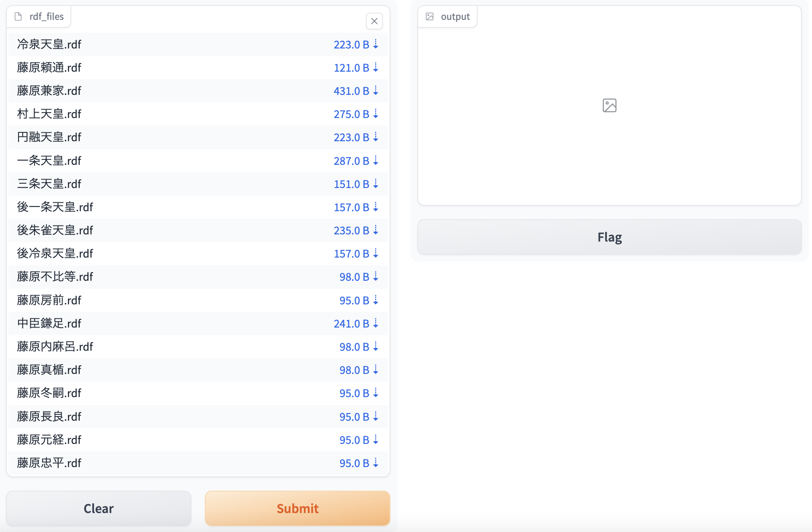Image resolution: width=812 pixels, height=532 pixels.
Task: Download 藤原兼家.rdf using its arrow icon
Action: point(376,91)
